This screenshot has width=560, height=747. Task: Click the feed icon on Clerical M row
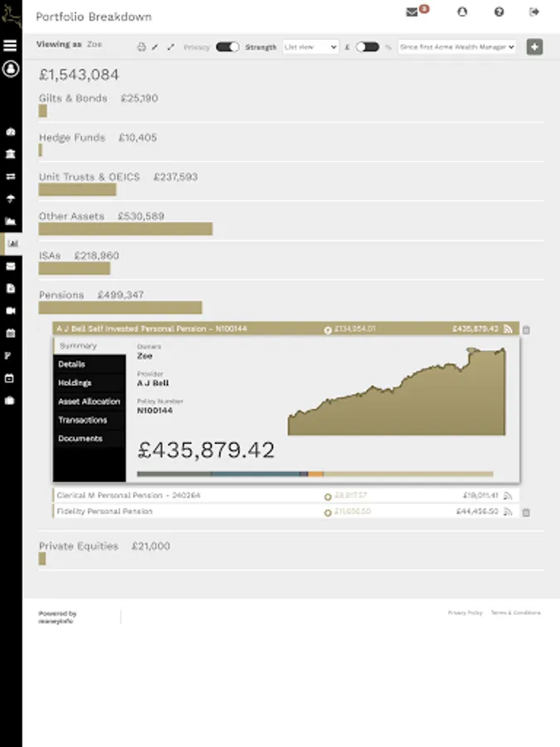508,496
